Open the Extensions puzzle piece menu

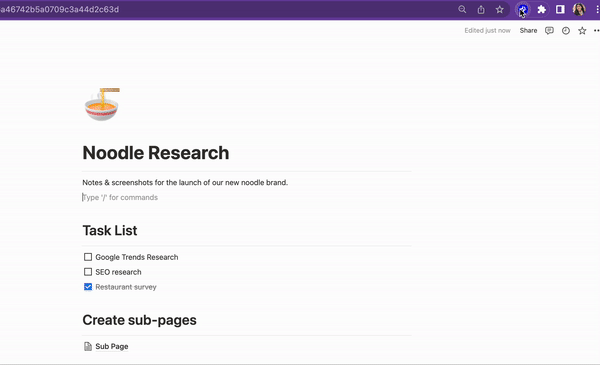[x=541, y=10]
